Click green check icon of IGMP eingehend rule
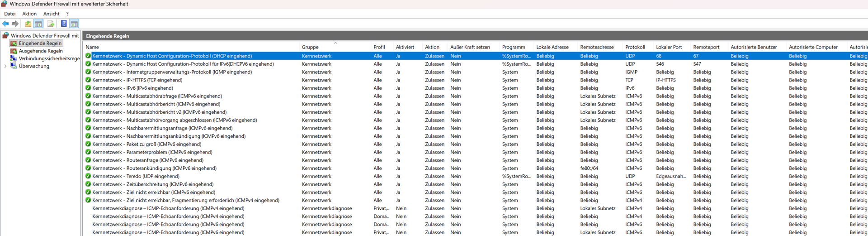The image size is (868, 236). 88,72
